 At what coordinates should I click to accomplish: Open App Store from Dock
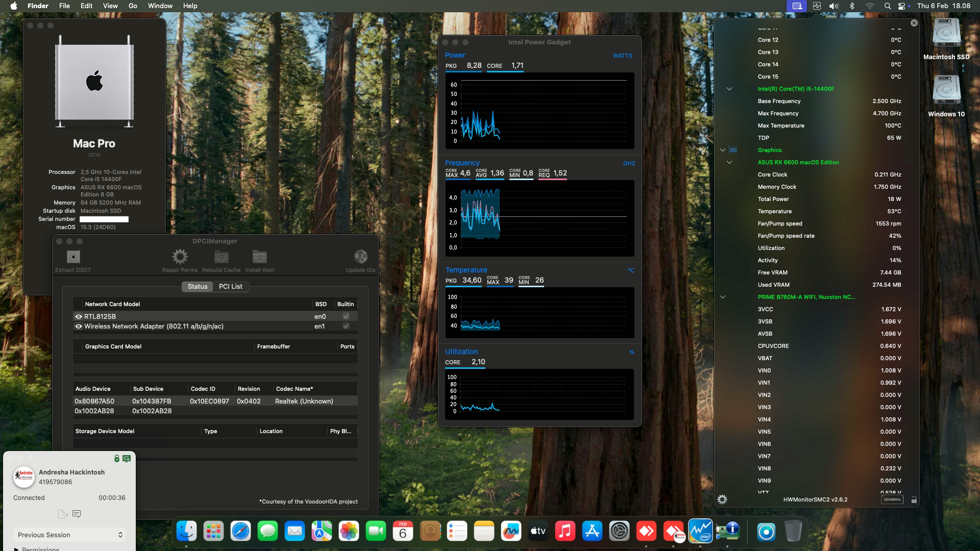click(x=592, y=532)
